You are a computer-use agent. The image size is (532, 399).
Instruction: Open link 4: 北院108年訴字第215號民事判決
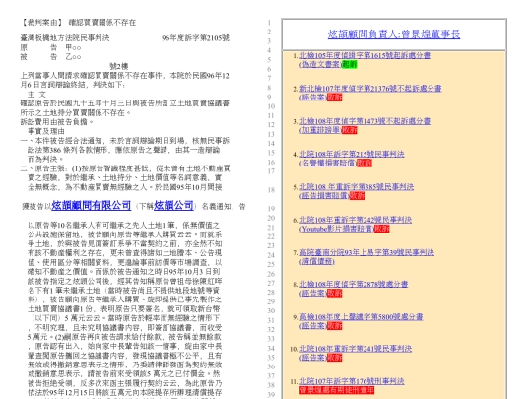click(x=352, y=154)
